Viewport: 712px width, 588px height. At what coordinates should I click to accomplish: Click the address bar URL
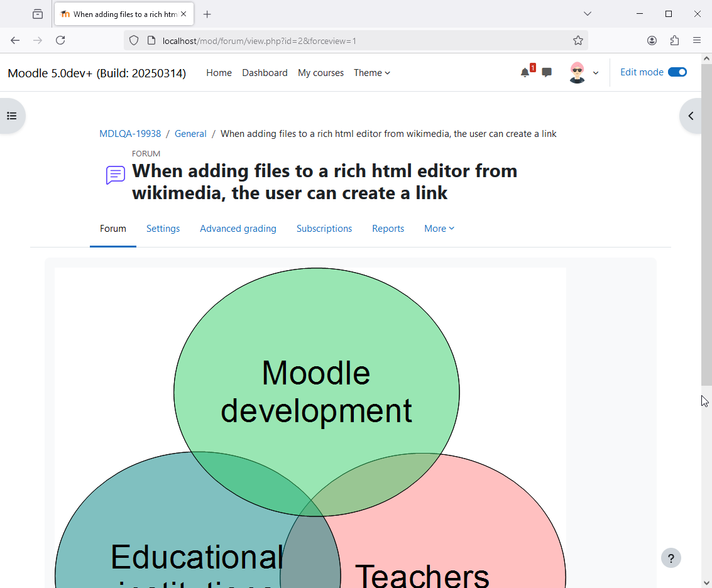click(260, 41)
